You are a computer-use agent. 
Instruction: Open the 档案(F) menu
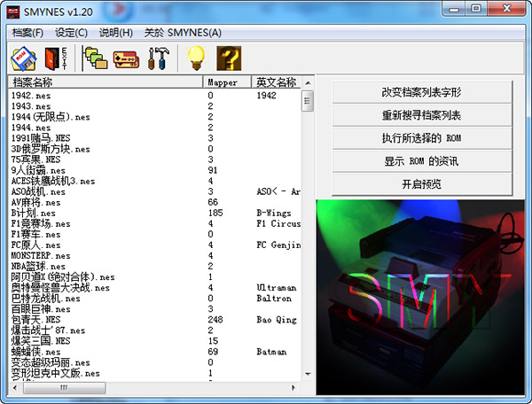(28, 33)
